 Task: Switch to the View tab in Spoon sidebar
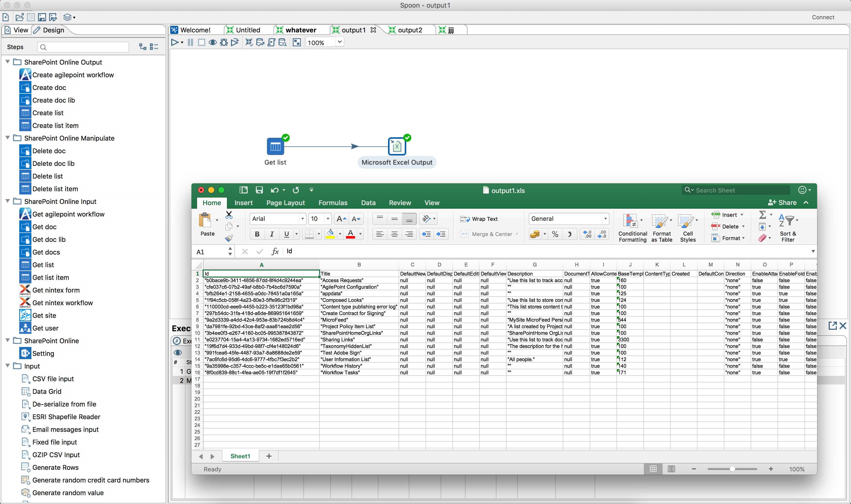17,30
